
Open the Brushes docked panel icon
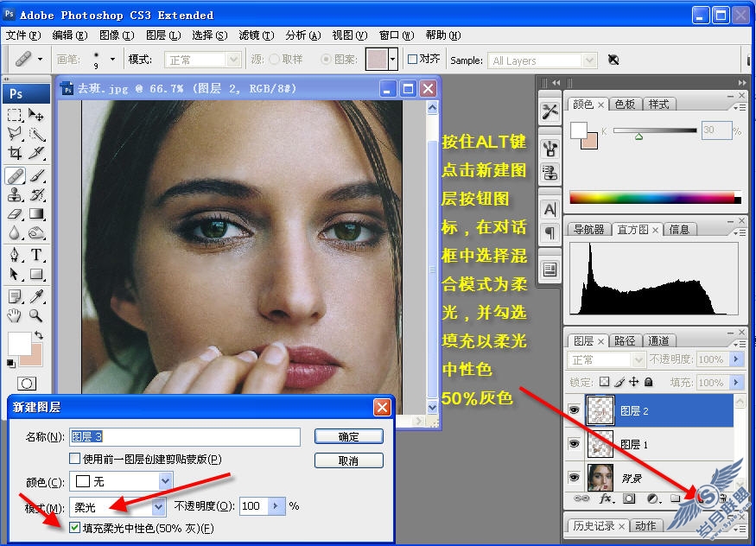pos(550,149)
